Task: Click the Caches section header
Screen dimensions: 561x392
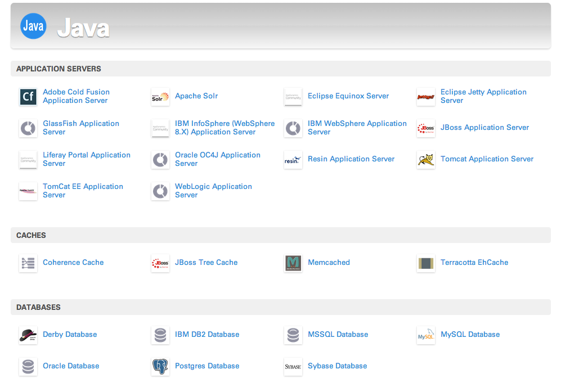Action: point(280,235)
